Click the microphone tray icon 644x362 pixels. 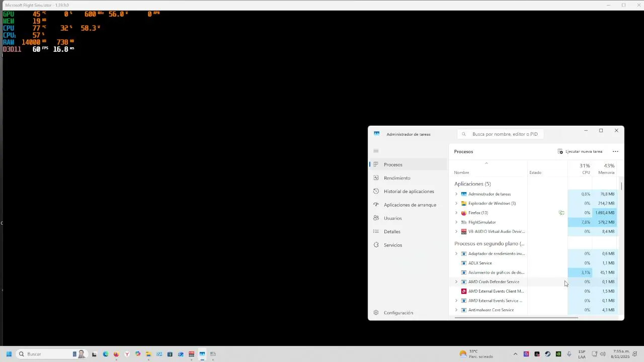coord(569,354)
